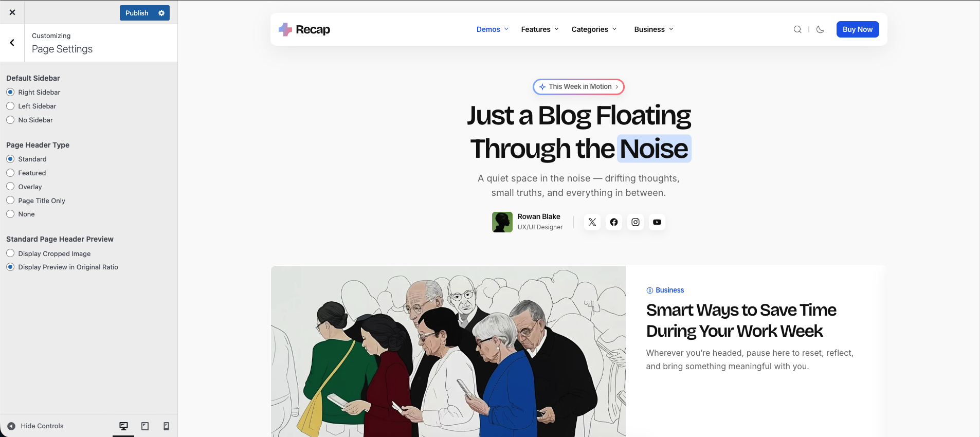Choose Overlay page header type
Screen dimensions: 980x437
click(10, 187)
